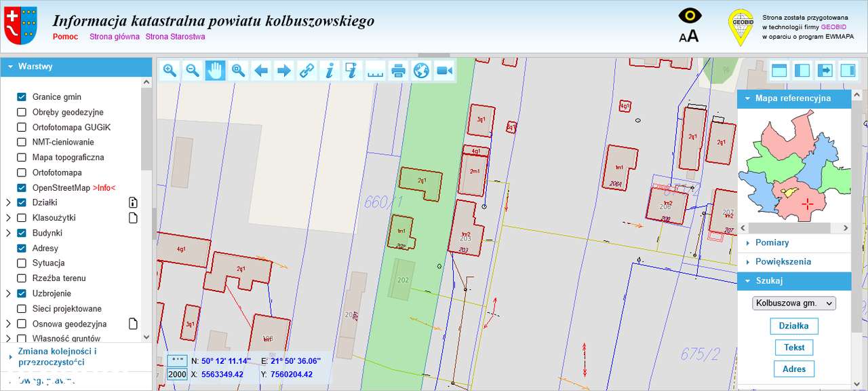This screenshot has width=868, height=391.
Task: Expand the Osnowa geodezyjna layer group
Action: 8,324
